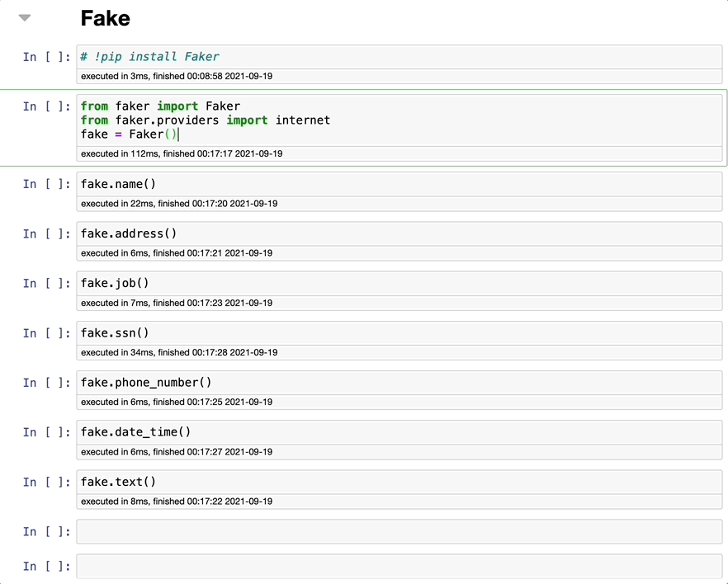Click the first empty code cell
Viewport: 728px width, 584px height.
click(x=399, y=532)
